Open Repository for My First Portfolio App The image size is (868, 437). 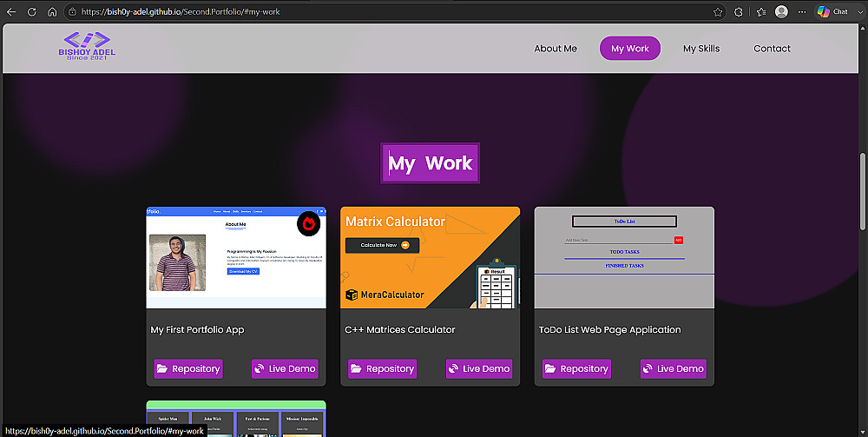tap(188, 368)
